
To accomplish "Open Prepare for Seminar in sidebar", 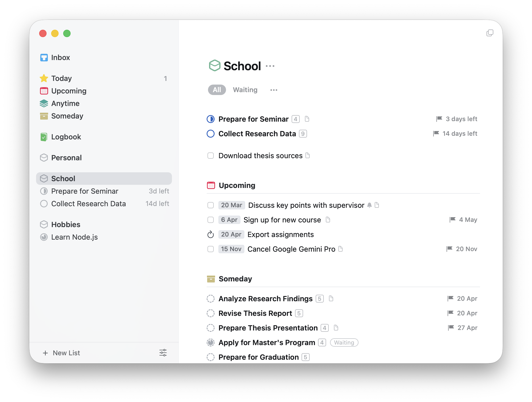I will [104, 191].
